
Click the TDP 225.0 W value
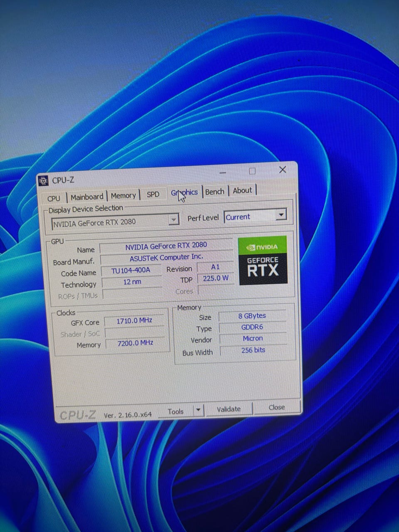coord(216,278)
